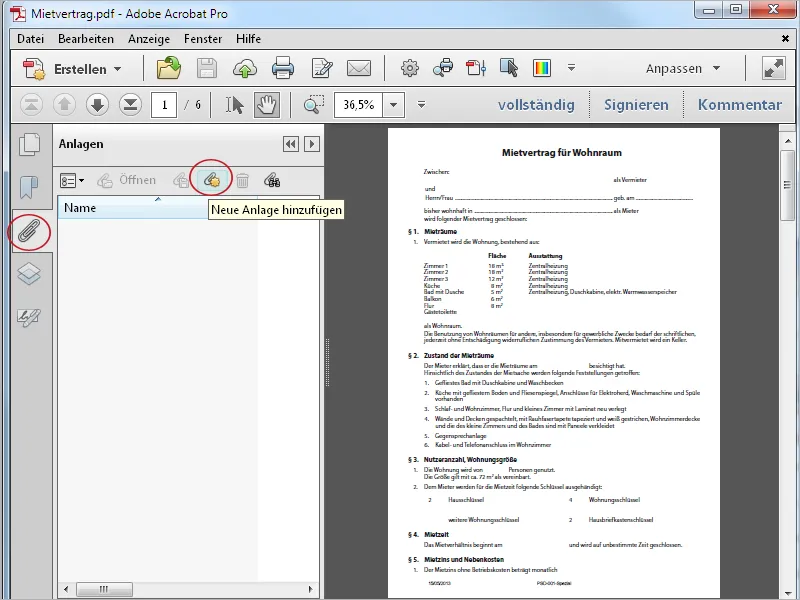Open the Kommentar pane
Screen dimensions: 800x600
coord(740,105)
